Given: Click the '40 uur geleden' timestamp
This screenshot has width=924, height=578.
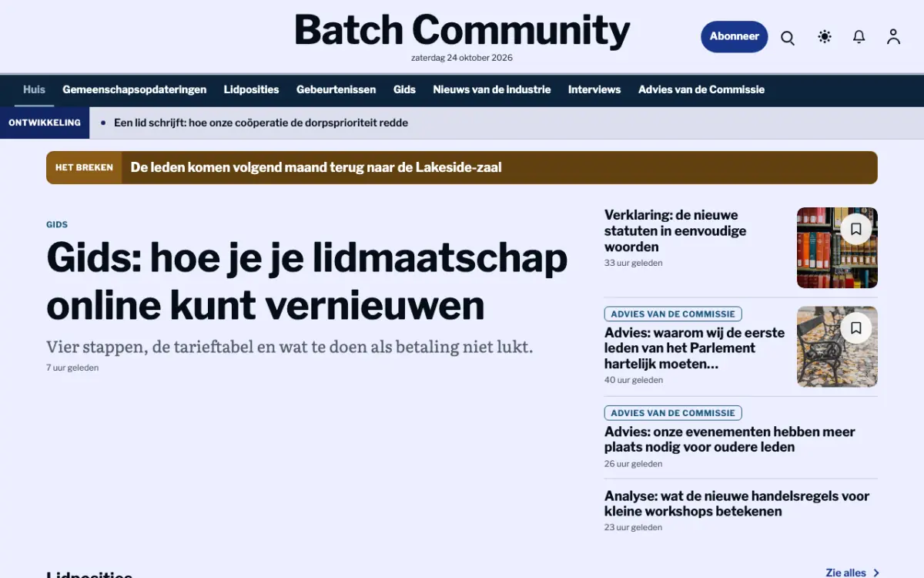Looking at the screenshot, I should point(634,380).
